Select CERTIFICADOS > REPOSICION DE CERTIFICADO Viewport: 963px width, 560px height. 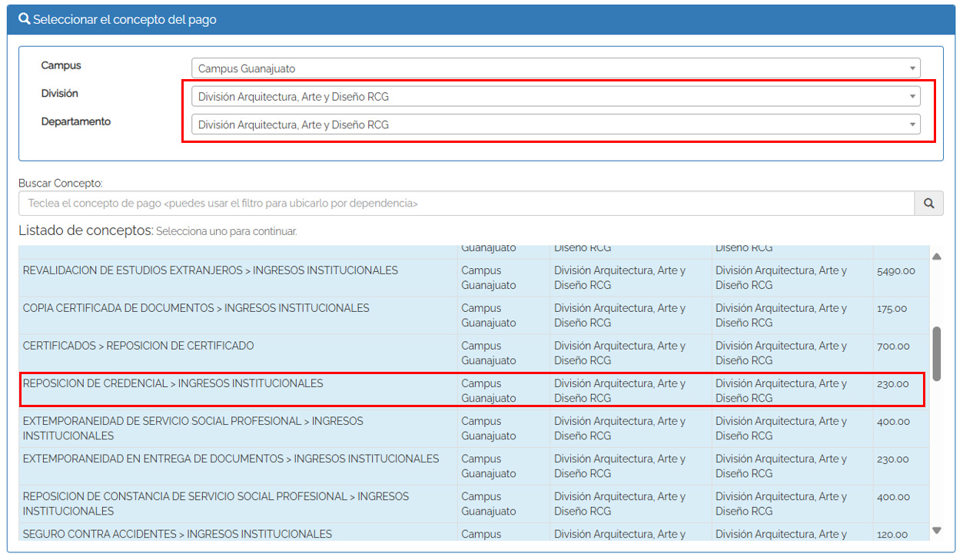(138, 346)
